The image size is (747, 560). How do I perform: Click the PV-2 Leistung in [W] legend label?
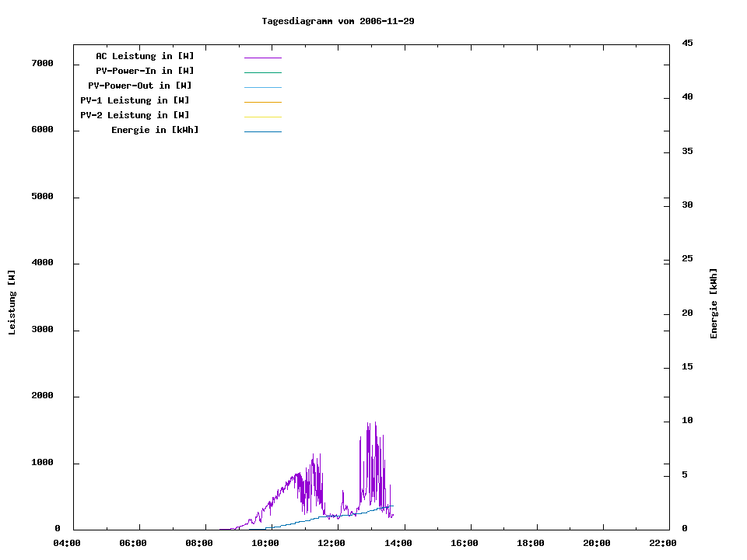coord(135,115)
